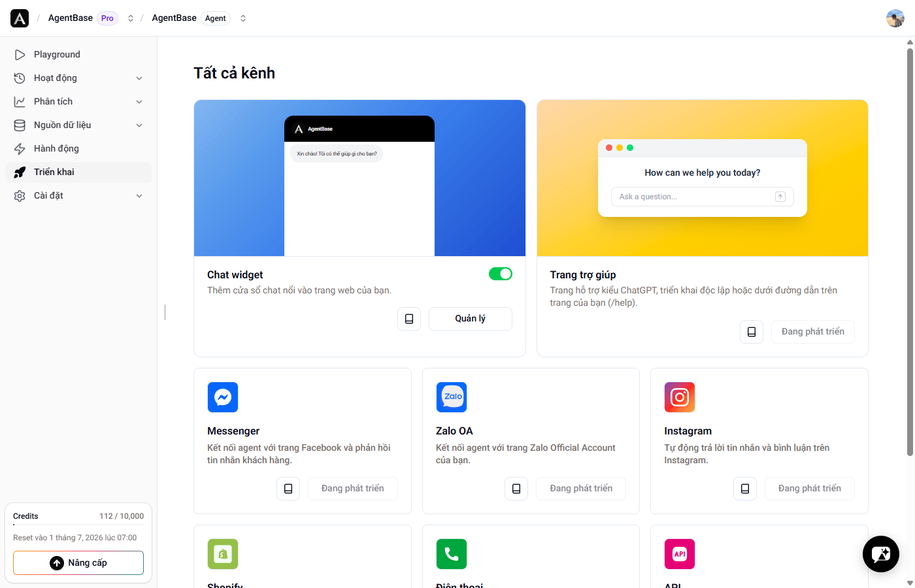
Task: Open the Hoạt động sidebar item
Action: click(x=78, y=78)
